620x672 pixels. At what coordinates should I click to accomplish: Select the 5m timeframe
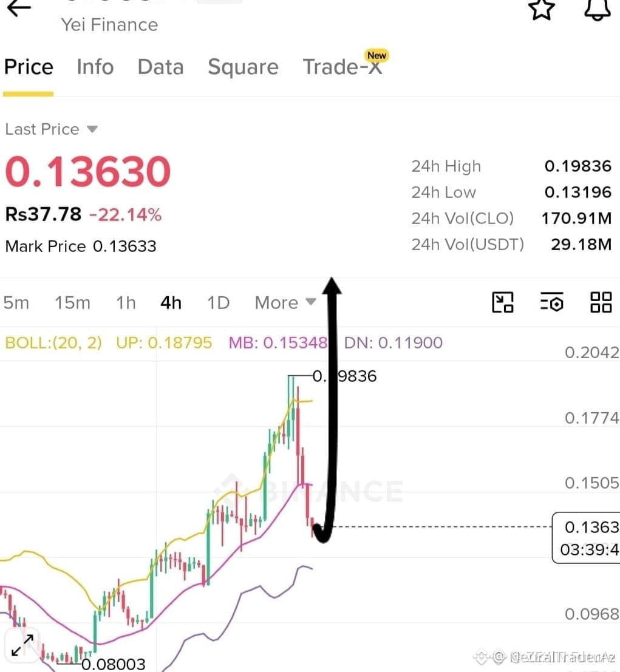coord(16,303)
